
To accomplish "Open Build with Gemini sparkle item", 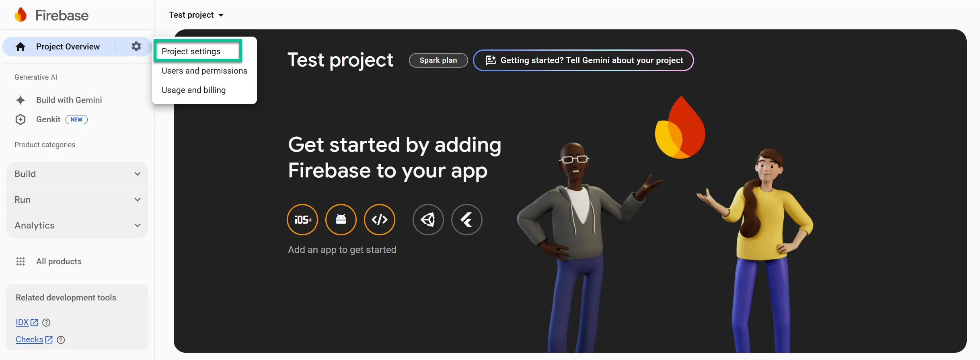I will (x=69, y=100).
